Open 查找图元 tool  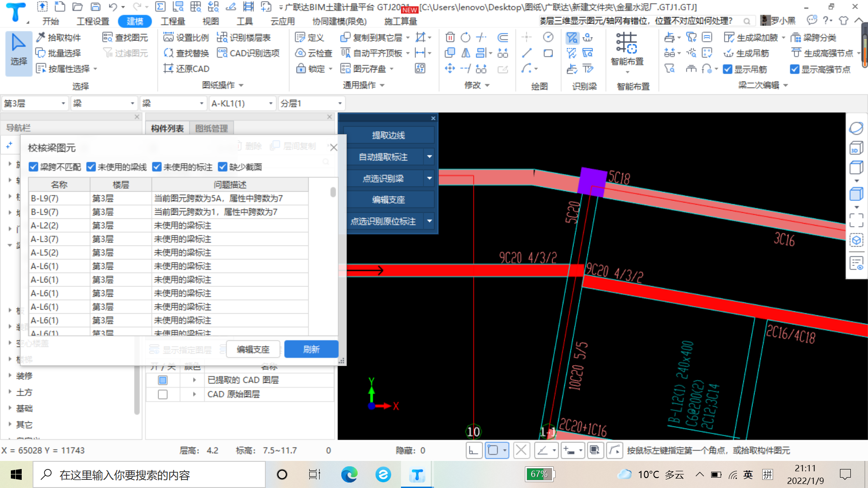[x=125, y=38]
